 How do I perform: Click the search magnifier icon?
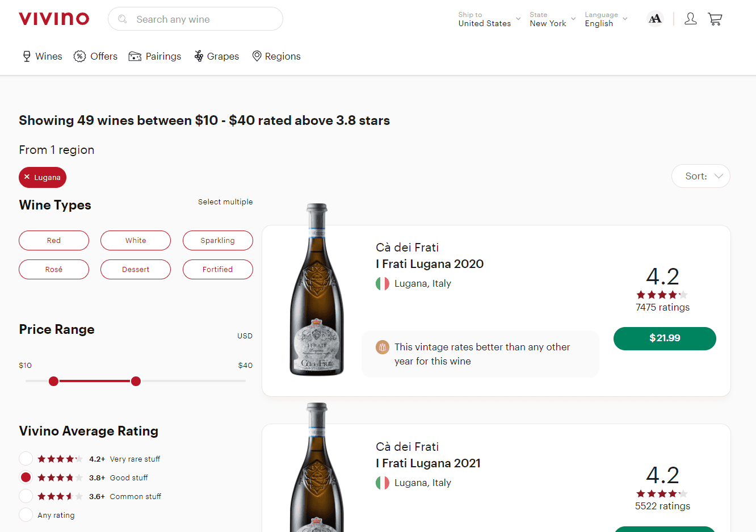pyautogui.click(x=122, y=19)
